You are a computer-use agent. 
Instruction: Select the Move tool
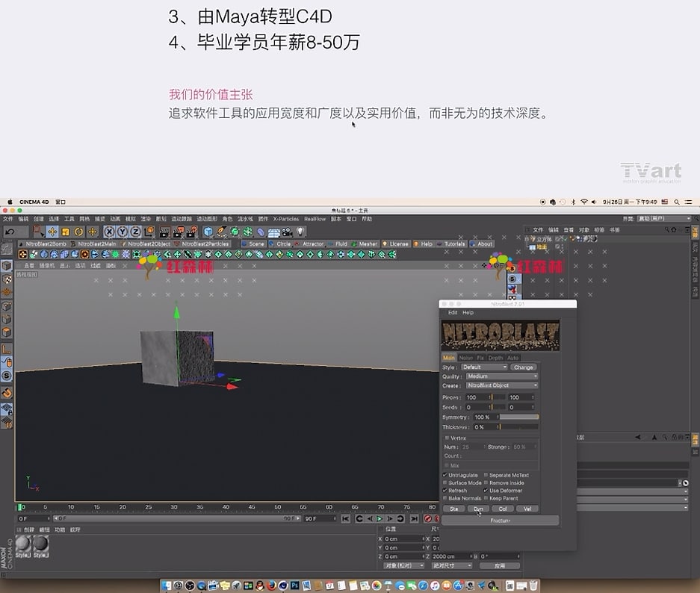pos(52,232)
